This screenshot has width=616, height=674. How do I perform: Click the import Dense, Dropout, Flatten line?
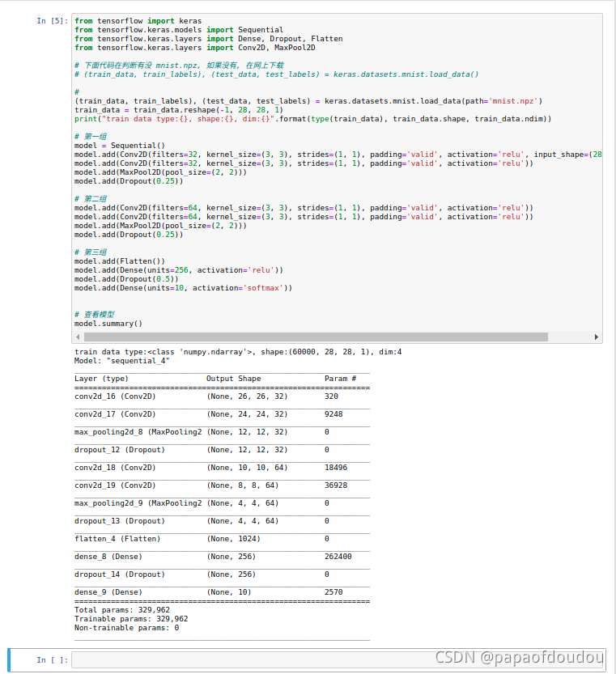[x=209, y=39]
